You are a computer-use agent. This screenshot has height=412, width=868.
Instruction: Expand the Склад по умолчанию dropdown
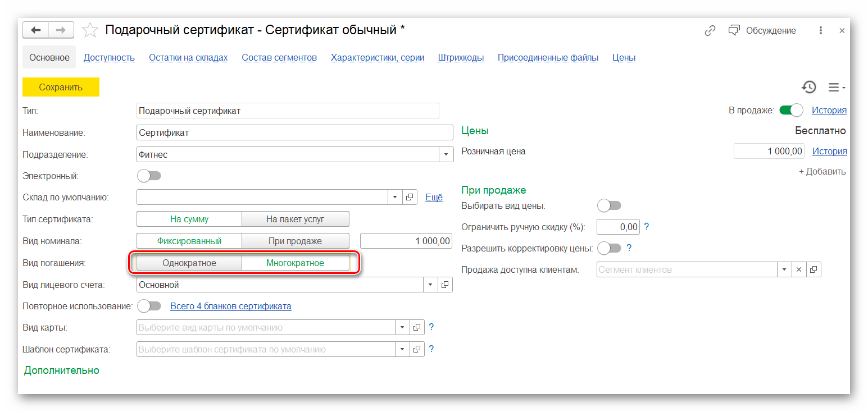(395, 197)
